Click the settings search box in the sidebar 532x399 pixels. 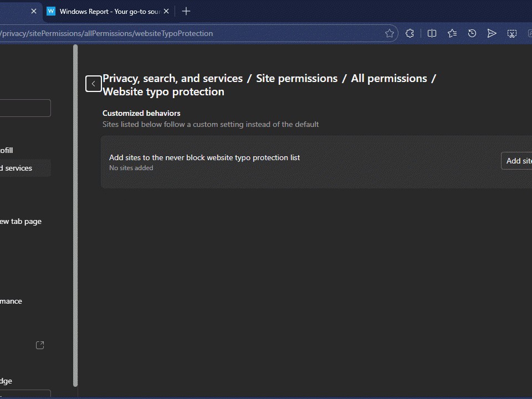25,108
